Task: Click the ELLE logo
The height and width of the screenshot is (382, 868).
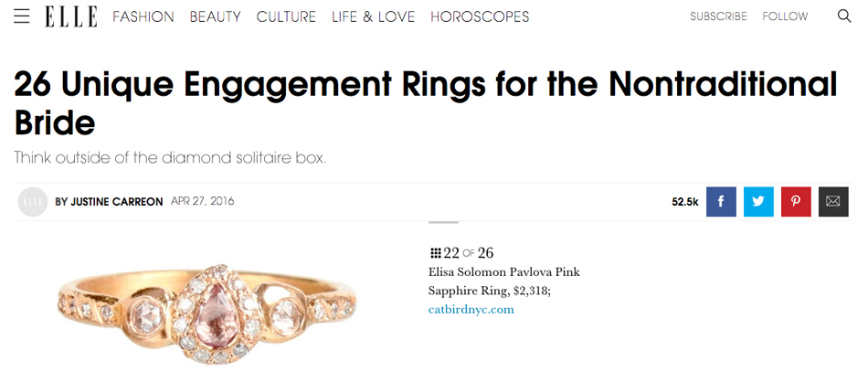Action: pos(71,16)
